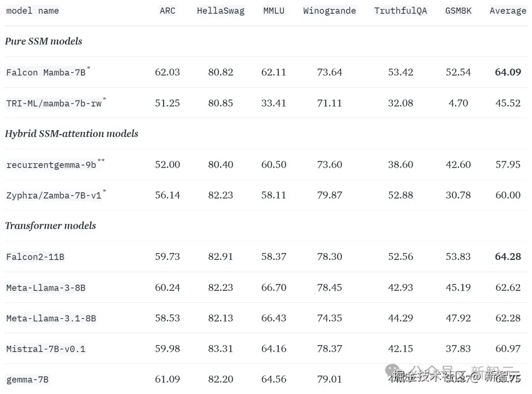Click the HellaSwag column header
Image resolution: width=532 pixels, height=394 pixels.
point(221,11)
